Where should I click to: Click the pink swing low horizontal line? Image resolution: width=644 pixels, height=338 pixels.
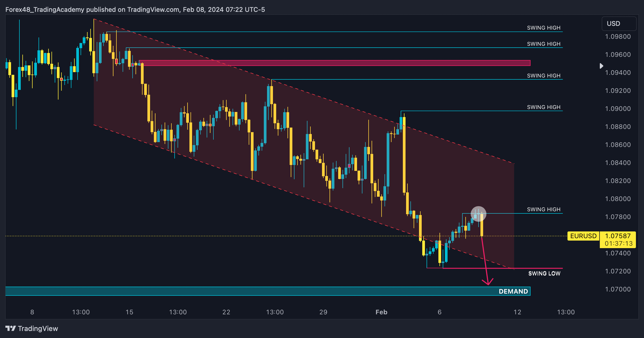(503, 268)
